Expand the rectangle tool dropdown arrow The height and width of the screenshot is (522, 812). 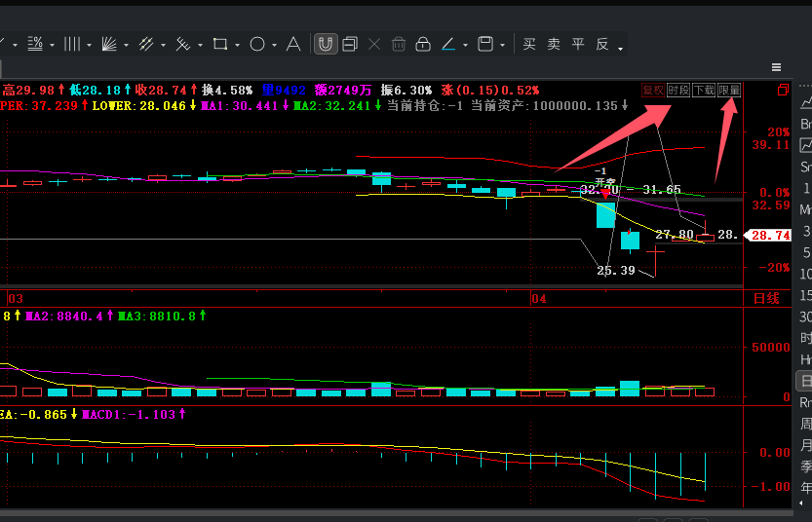(x=237, y=45)
